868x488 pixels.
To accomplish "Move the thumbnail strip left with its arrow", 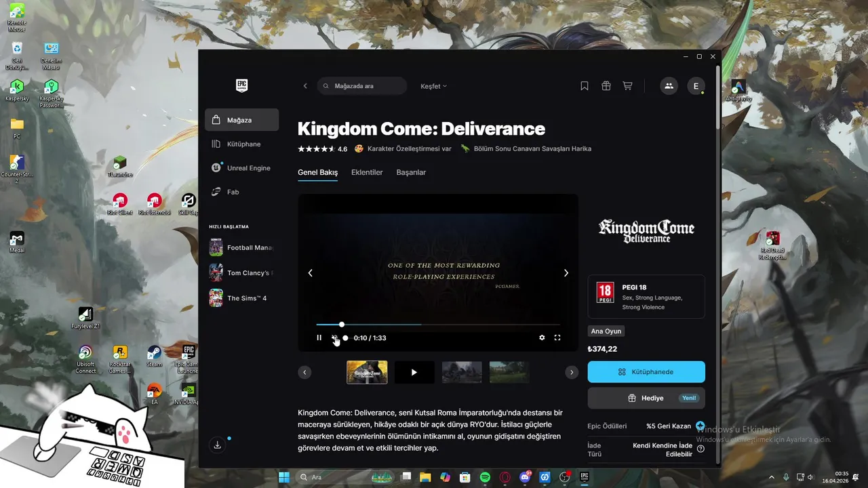I will [x=305, y=372].
